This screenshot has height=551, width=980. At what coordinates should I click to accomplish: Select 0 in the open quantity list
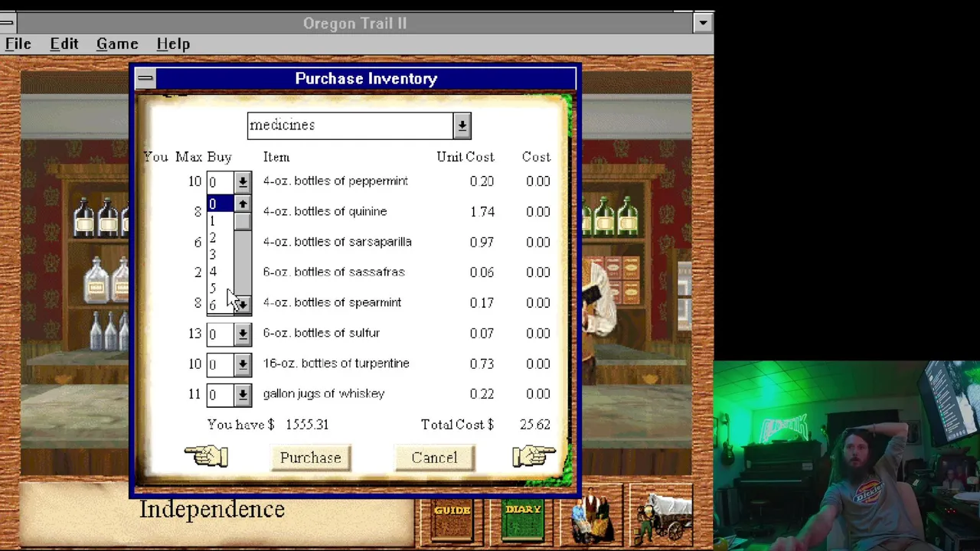(220, 204)
